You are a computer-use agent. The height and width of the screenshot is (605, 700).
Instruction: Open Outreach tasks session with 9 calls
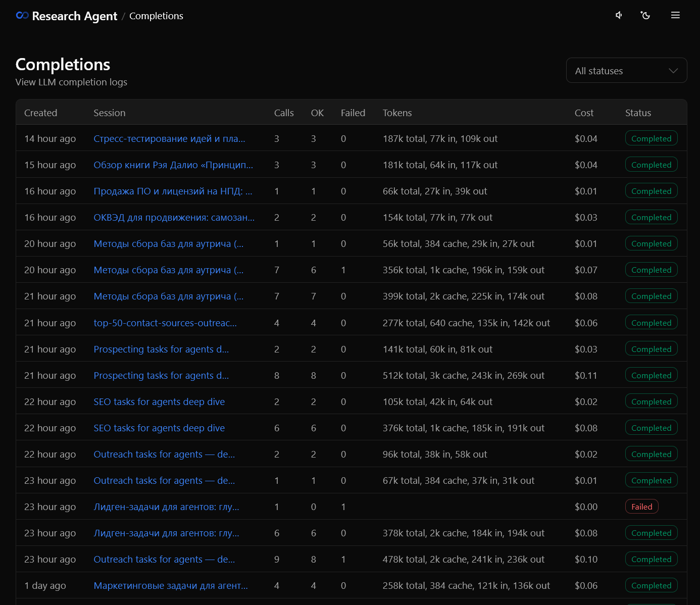pos(164,560)
